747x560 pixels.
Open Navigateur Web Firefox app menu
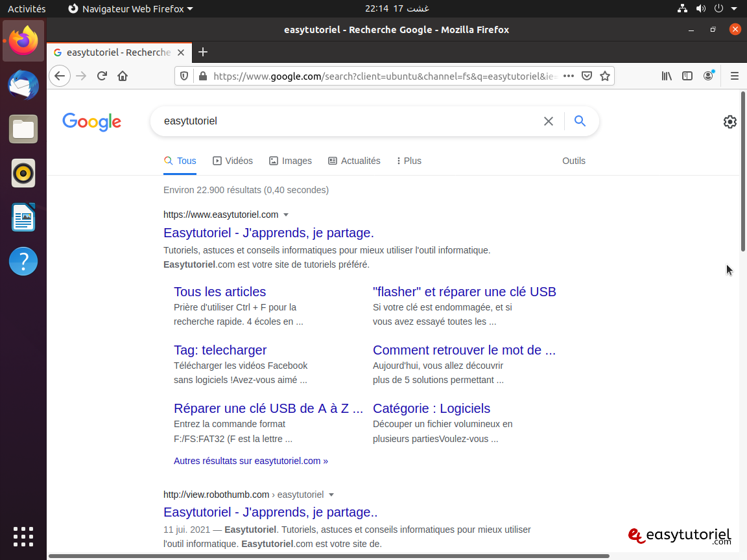(130, 8)
